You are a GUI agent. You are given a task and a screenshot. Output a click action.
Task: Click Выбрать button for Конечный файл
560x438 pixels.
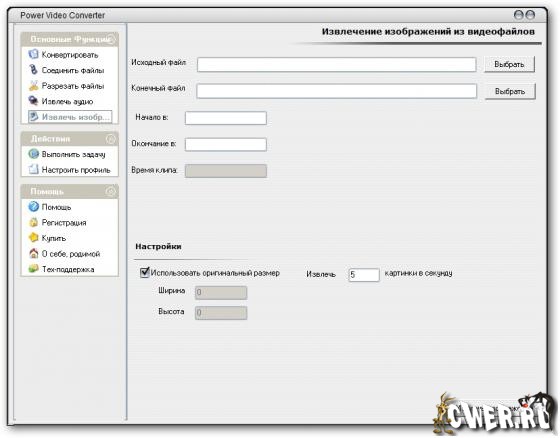point(510,91)
